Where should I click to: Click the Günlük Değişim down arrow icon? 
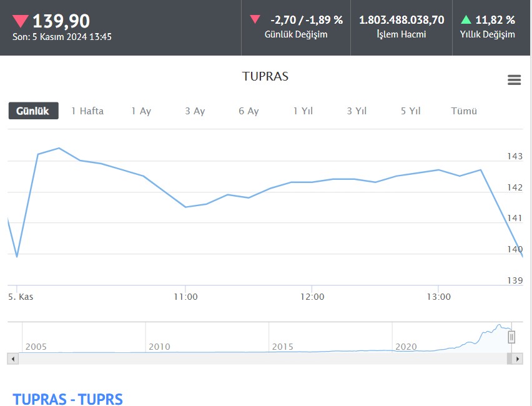click(255, 19)
